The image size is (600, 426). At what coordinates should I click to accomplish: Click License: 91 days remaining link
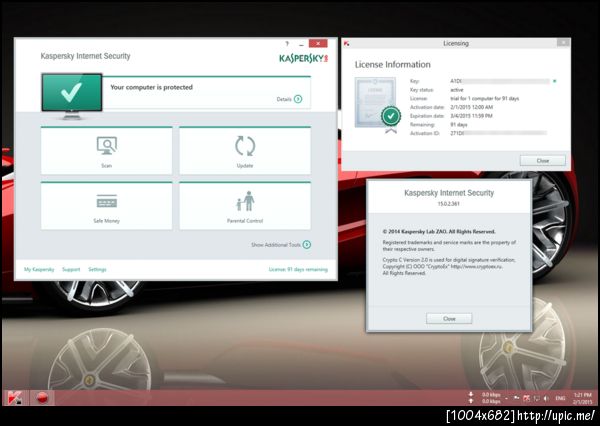click(298, 269)
